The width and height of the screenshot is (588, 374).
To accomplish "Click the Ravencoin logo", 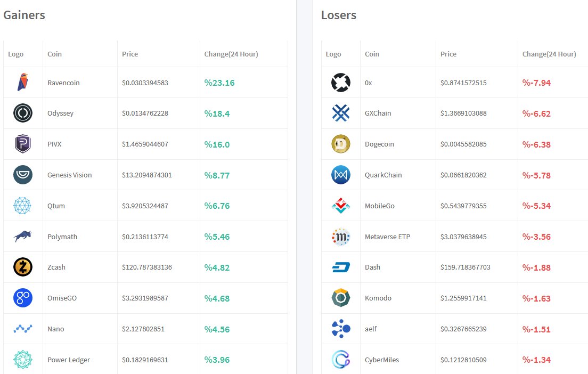I will tap(23, 82).
